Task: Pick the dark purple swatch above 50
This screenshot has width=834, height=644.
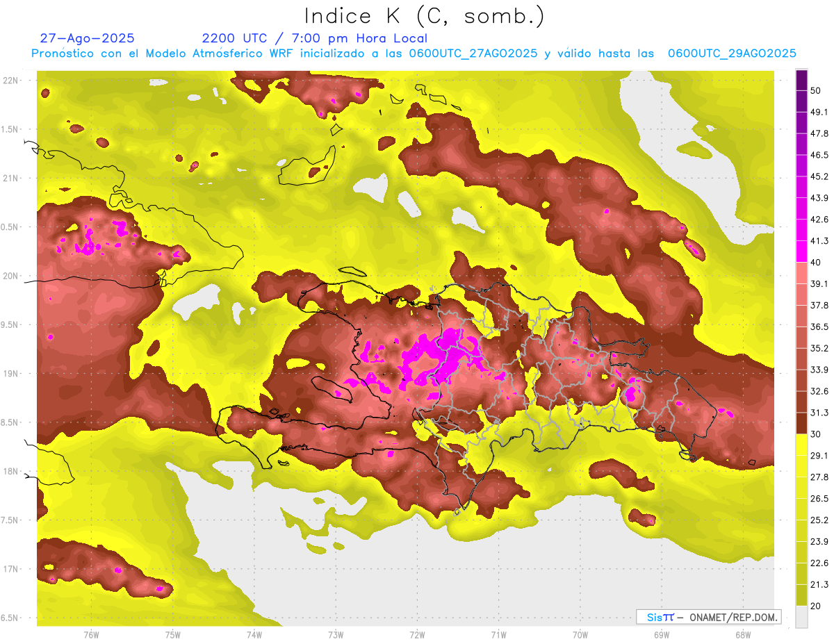Action: [x=801, y=80]
